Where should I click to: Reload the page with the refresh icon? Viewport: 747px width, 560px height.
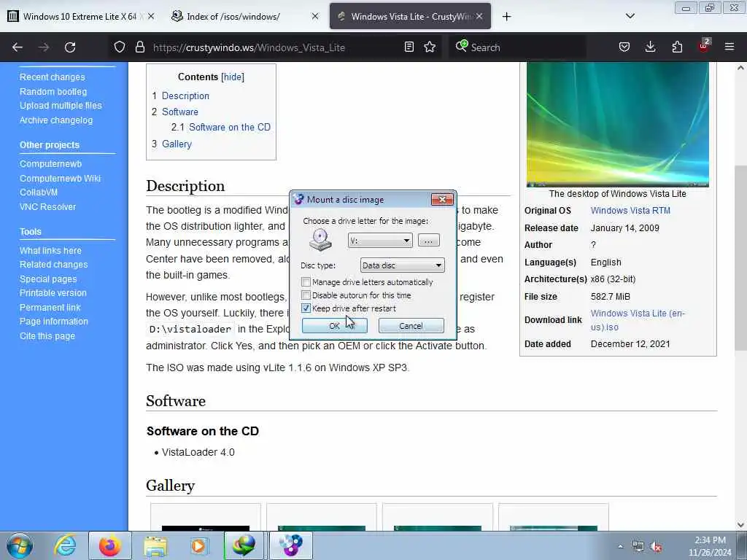70,47
